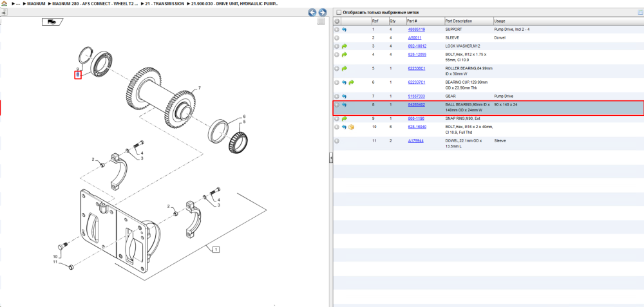The image size is (644, 307).
Task: Go to the home page icon
Action: click(4, 3)
